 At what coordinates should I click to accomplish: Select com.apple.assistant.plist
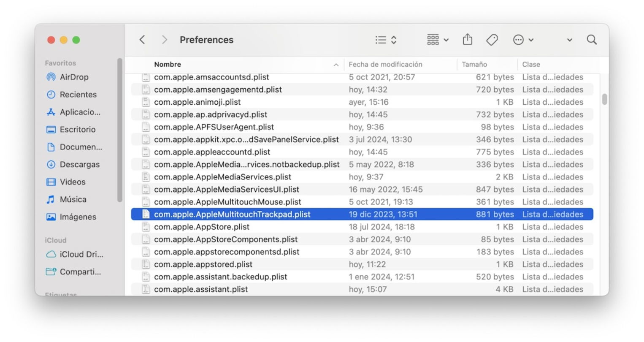[x=362, y=289]
